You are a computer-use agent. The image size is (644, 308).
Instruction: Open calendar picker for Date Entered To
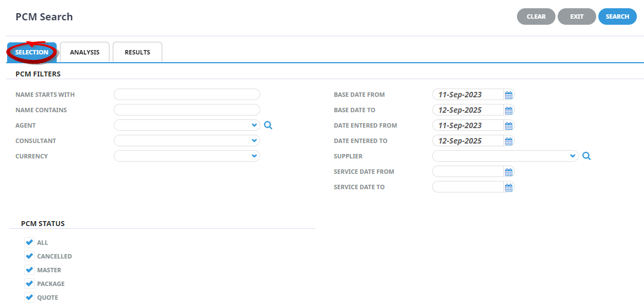pos(509,141)
